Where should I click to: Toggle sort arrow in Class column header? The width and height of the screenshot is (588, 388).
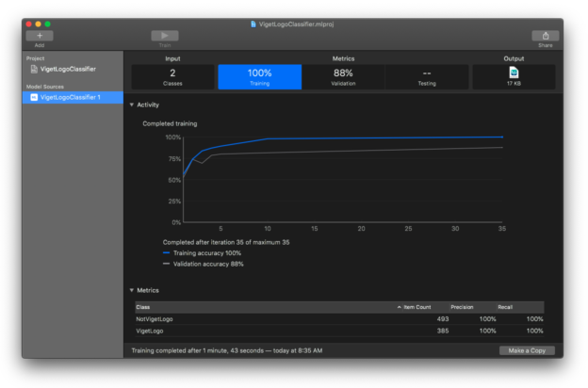399,307
